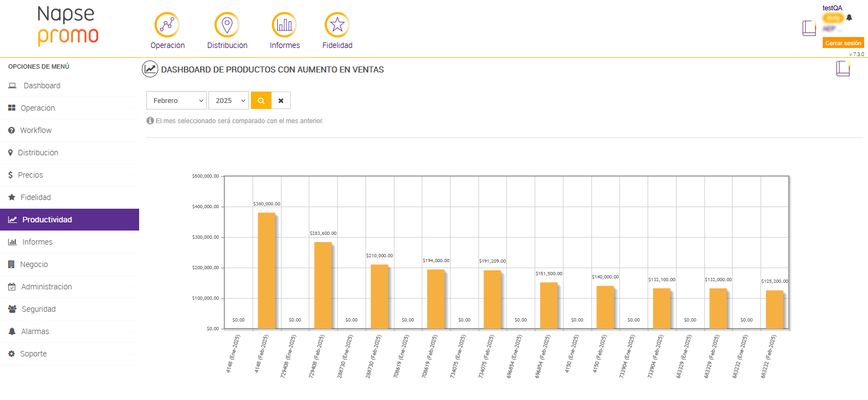Open the Operación module icon
868x400 pixels.
[167, 25]
